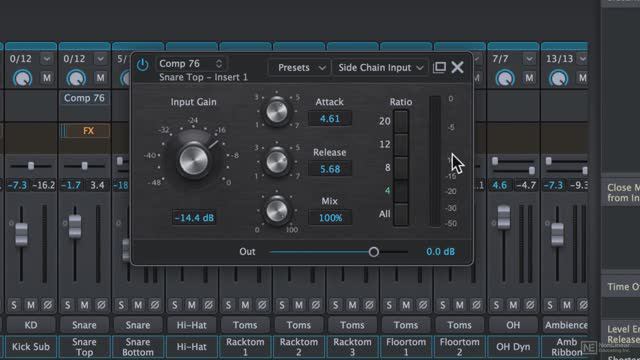This screenshot has width=640, height=360.
Task: Click the Release value field 5.68
Action: click(x=330, y=169)
